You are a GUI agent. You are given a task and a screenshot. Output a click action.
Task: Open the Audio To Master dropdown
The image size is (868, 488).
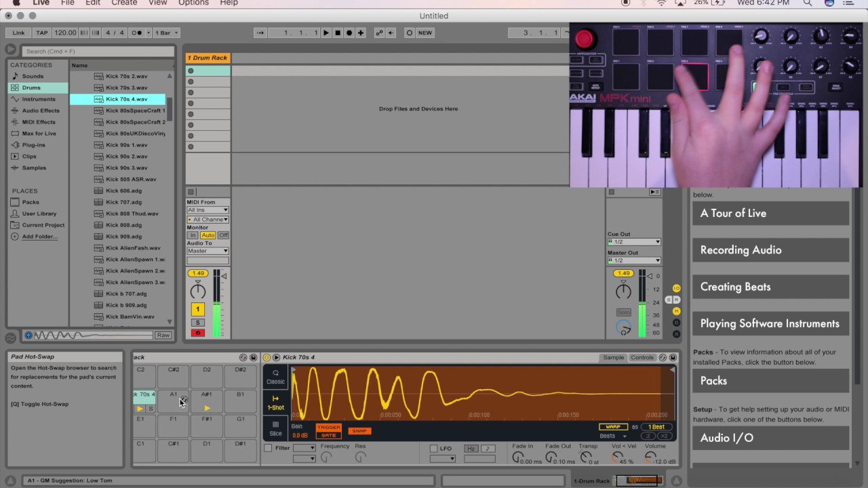tap(208, 251)
